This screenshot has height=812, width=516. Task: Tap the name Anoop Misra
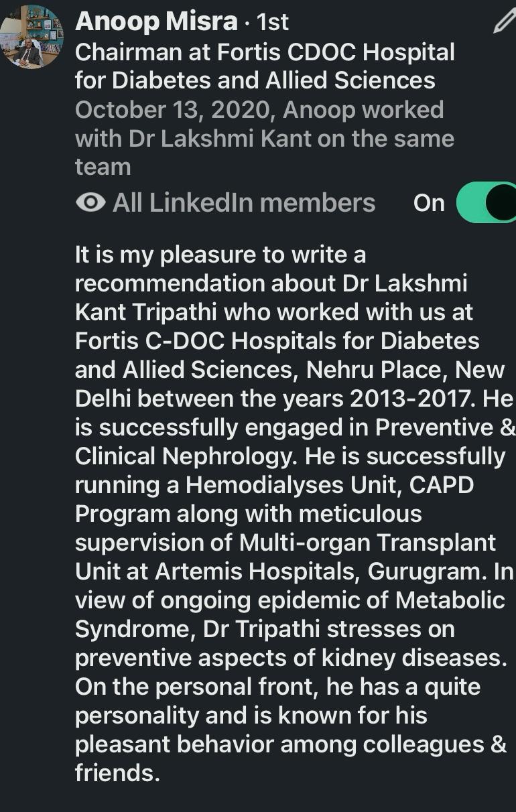(156, 21)
